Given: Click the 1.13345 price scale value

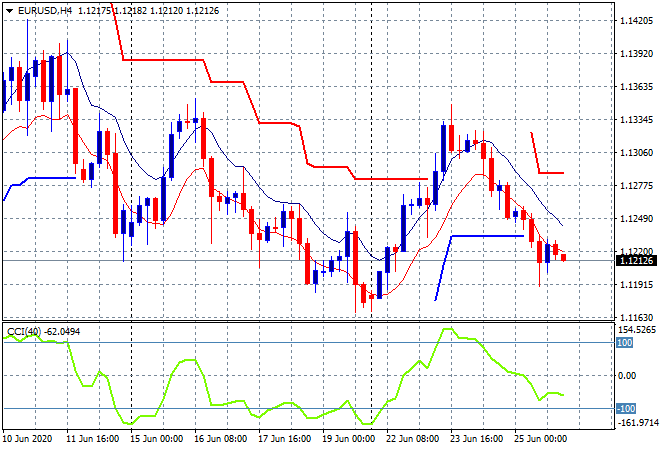Looking at the screenshot, I should click(637, 120).
